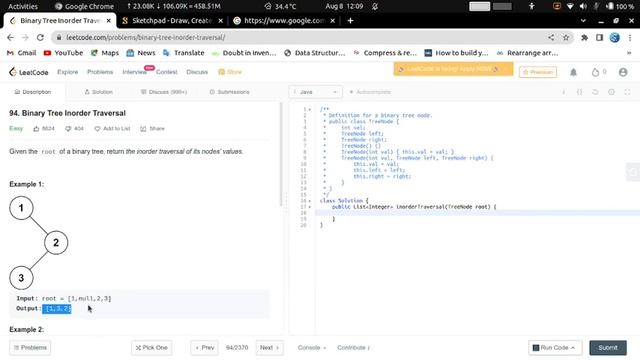Open the Explore nav item
This screenshot has height=360, width=640.
[67, 72]
